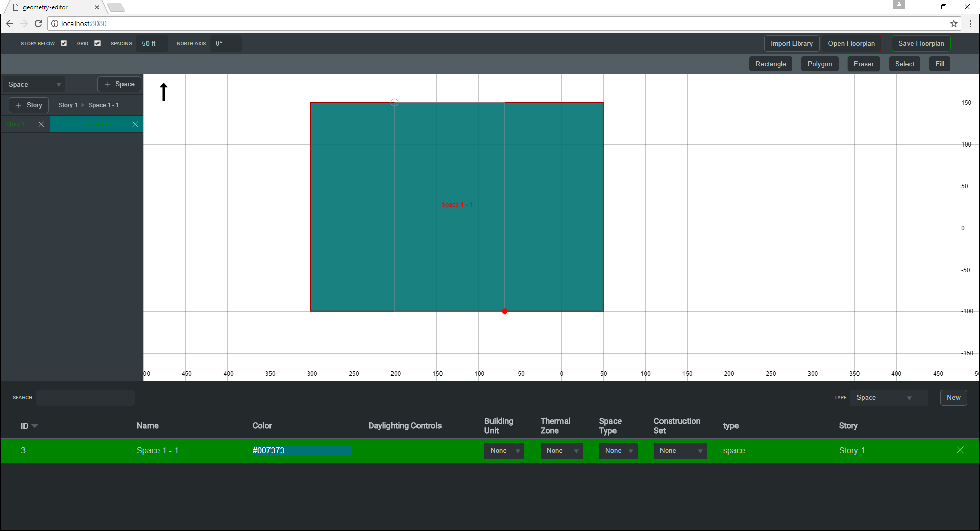Reload the geometry-editor page
This screenshot has width=980, height=531.
pyautogui.click(x=38, y=23)
